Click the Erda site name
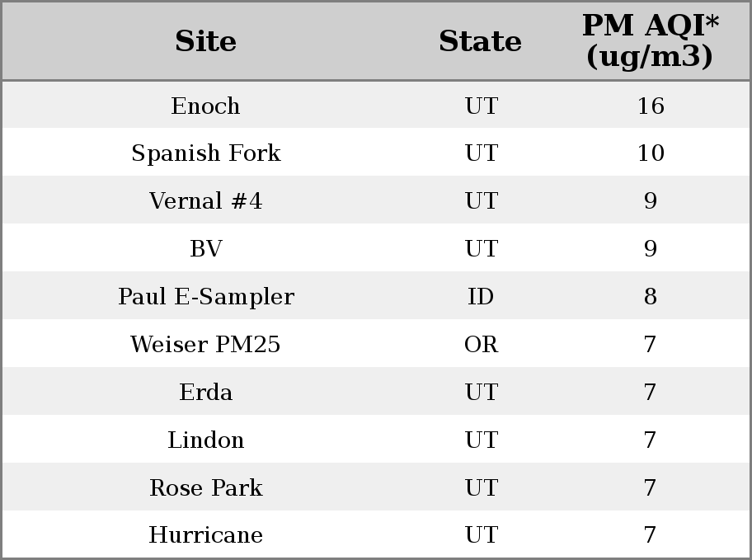Screen dimensions: 752x560 (206, 392)
